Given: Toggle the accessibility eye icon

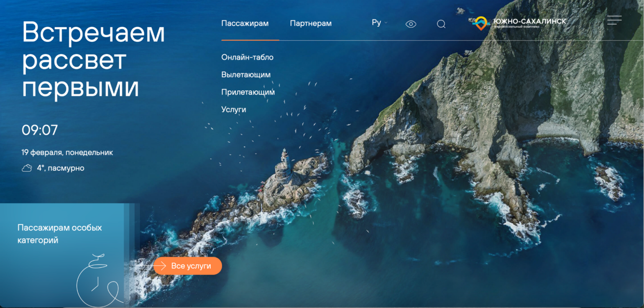Looking at the screenshot, I should (x=411, y=24).
